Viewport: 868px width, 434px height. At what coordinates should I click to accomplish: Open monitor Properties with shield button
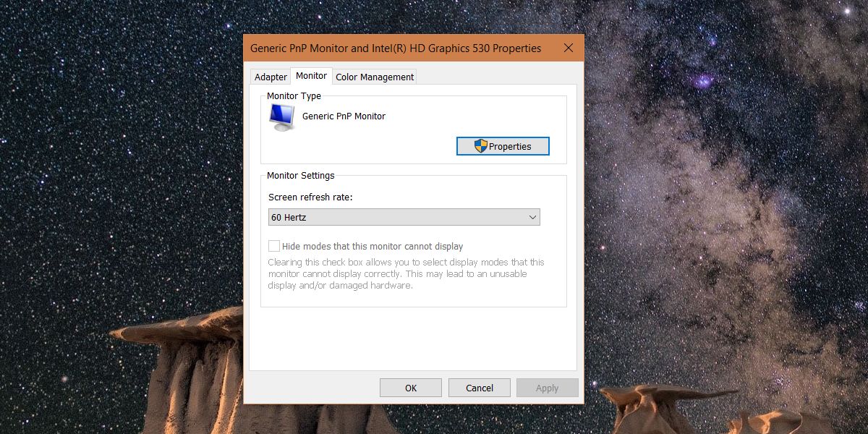coord(503,146)
